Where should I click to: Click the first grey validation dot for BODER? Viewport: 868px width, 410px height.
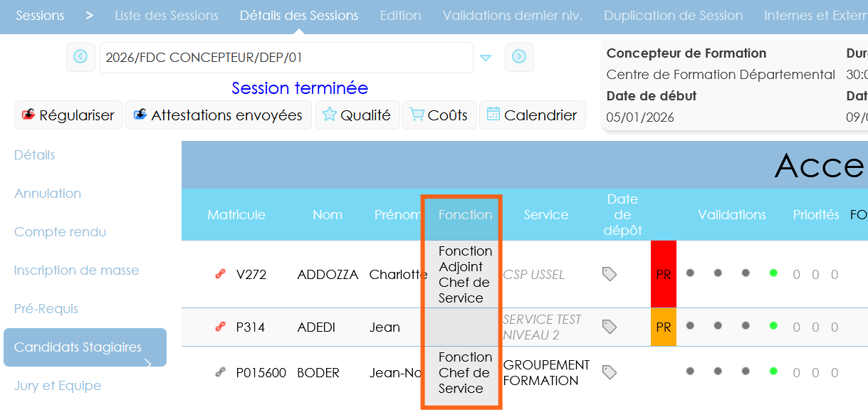click(x=690, y=371)
